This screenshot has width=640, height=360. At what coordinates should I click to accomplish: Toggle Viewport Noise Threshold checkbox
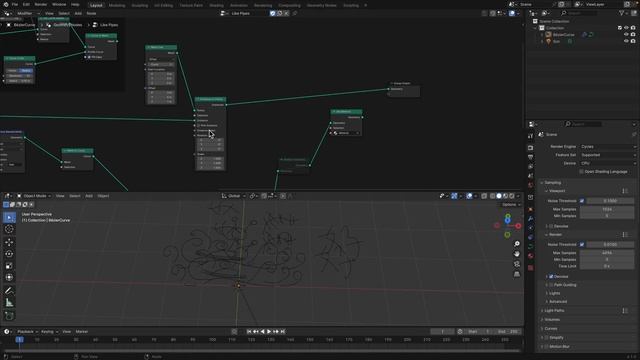pos(582,201)
